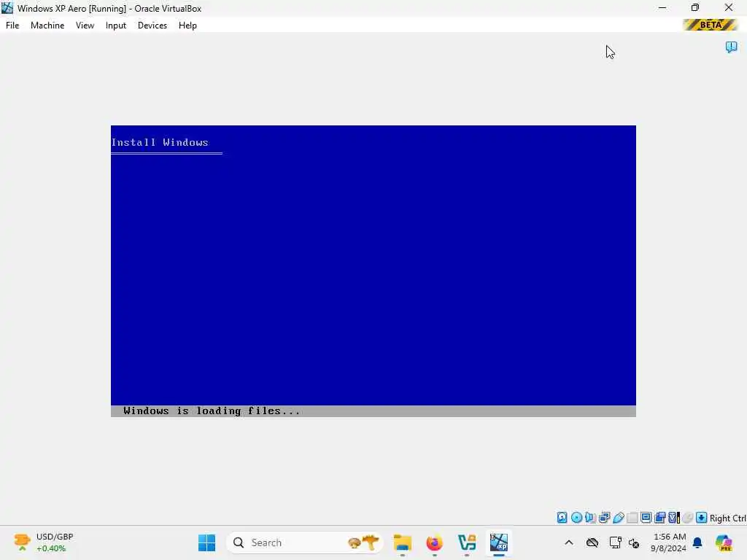This screenshot has width=747, height=560.
Task: Open the Machine menu
Action: click(47, 26)
